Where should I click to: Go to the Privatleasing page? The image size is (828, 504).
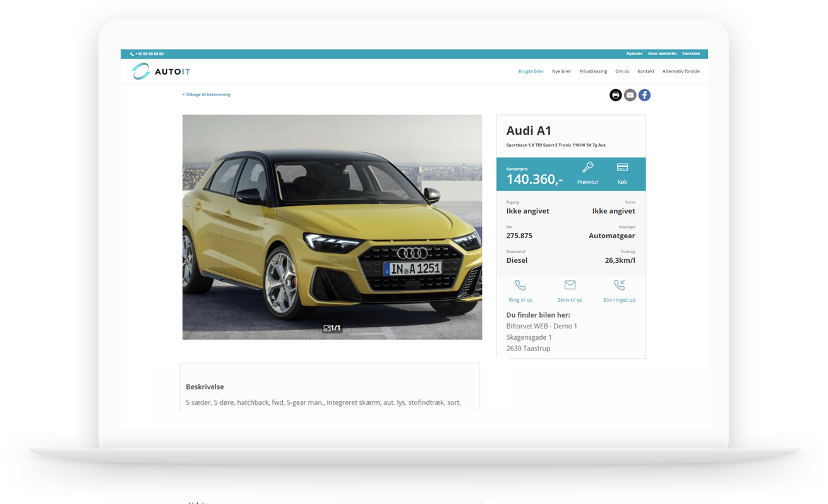593,71
